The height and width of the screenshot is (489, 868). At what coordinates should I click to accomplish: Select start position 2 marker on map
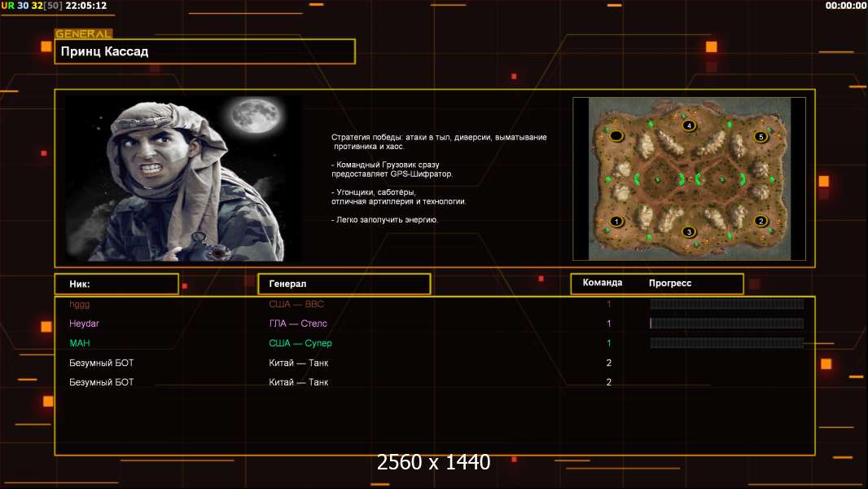(761, 221)
